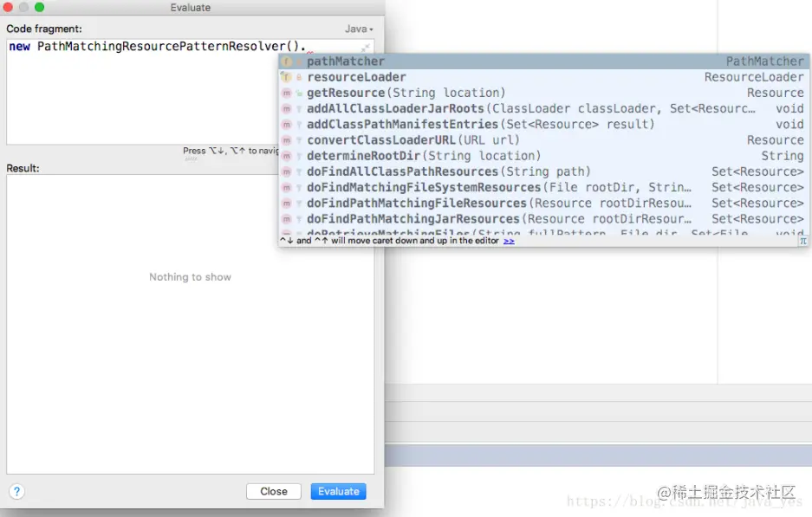Choose addClassPathManifestEntries completion item
This screenshot has height=517, width=812.
tap(543, 124)
